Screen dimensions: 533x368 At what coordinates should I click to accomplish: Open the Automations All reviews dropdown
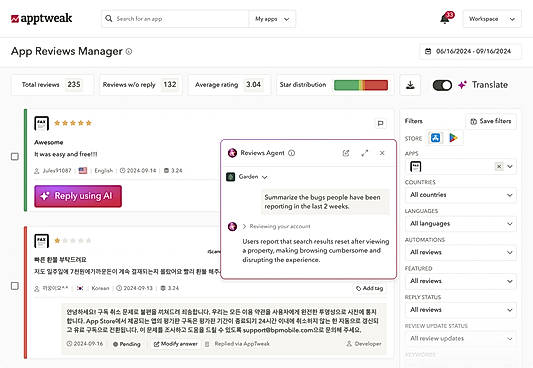tap(461, 252)
